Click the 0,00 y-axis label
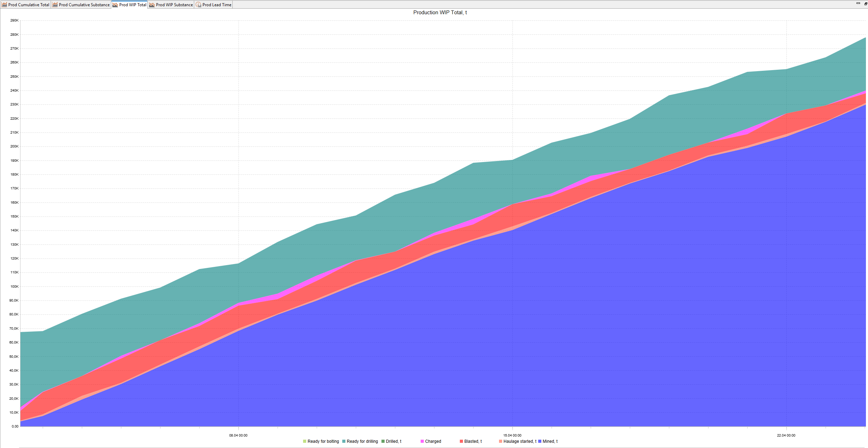This screenshot has width=868, height=448. tap(15, 426)
